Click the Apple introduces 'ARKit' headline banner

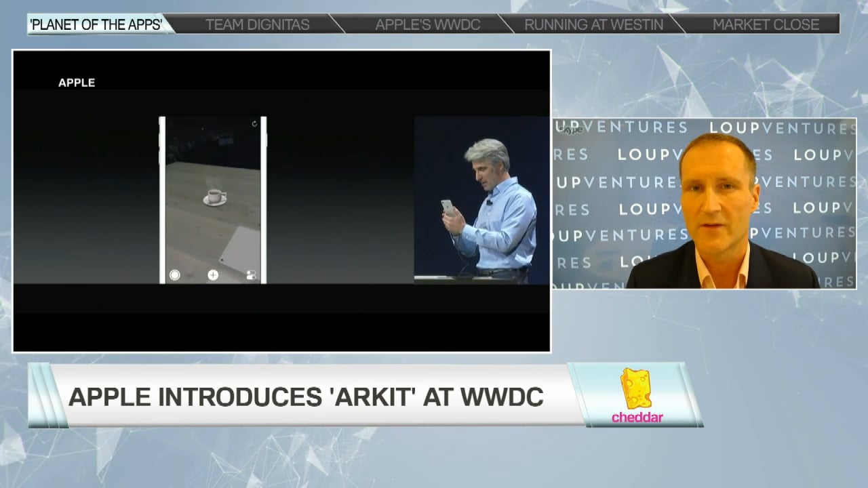306,396
